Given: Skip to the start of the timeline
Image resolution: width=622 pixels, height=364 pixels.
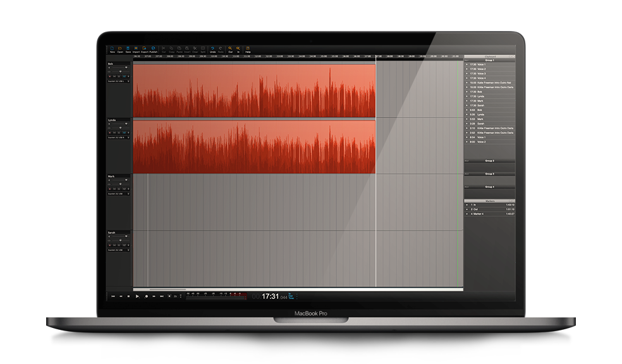Looking at the screenshot, I should click(113, 296).
